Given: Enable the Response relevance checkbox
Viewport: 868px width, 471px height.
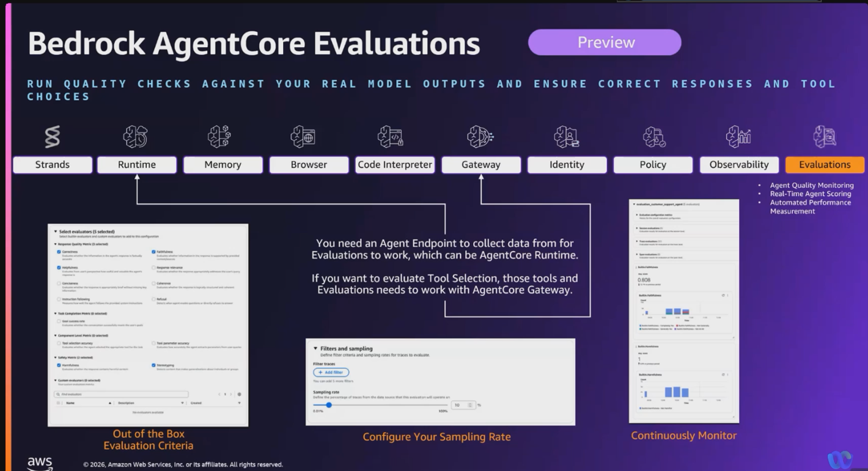Looking at the screenshot, I should 153,268.
